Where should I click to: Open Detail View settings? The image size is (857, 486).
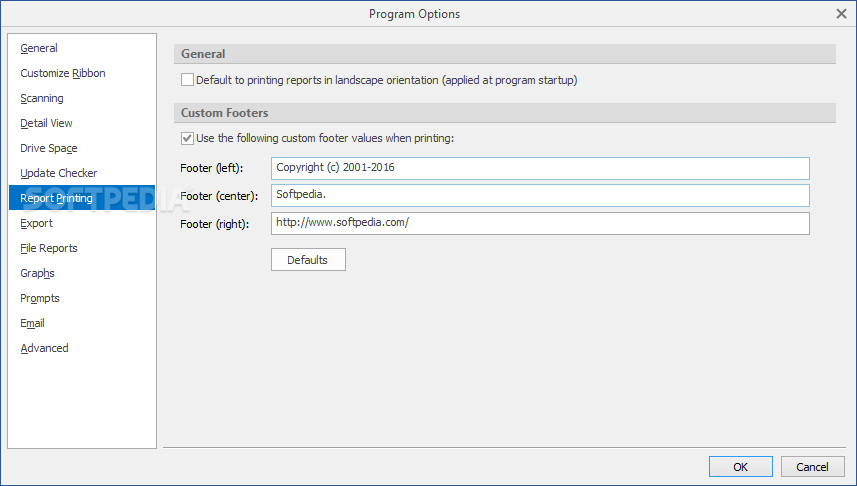46,124
